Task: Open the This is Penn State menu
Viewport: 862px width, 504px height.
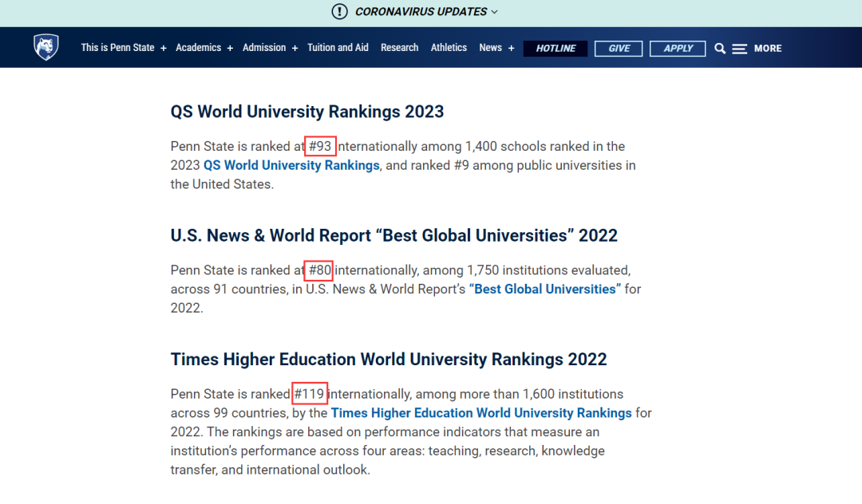Action: [x=117, y=48]
